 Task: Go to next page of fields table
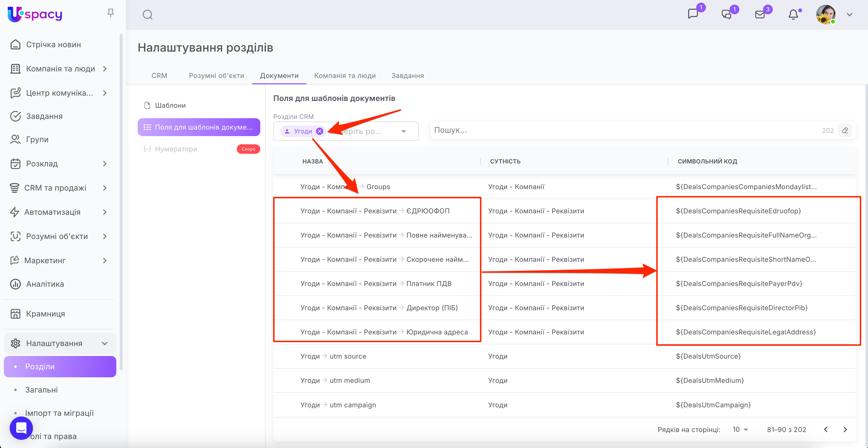pyautogui.click(x=845, y=429)
